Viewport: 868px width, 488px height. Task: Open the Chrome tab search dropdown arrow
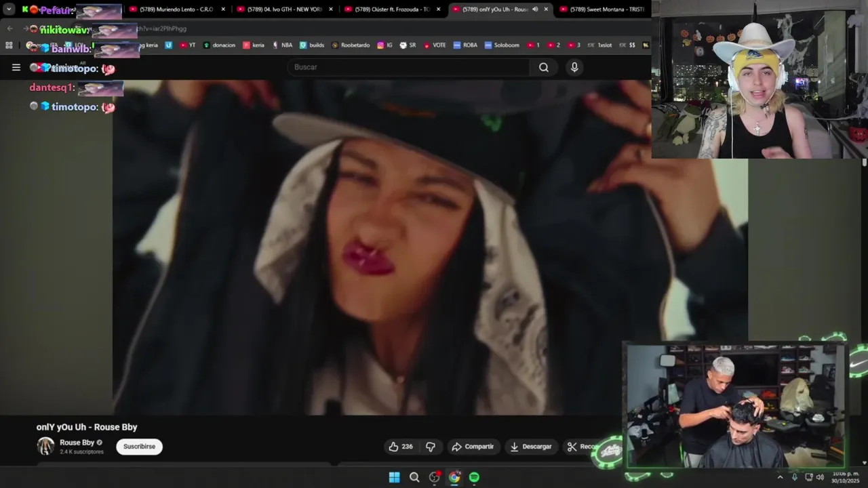coord(9,9)
